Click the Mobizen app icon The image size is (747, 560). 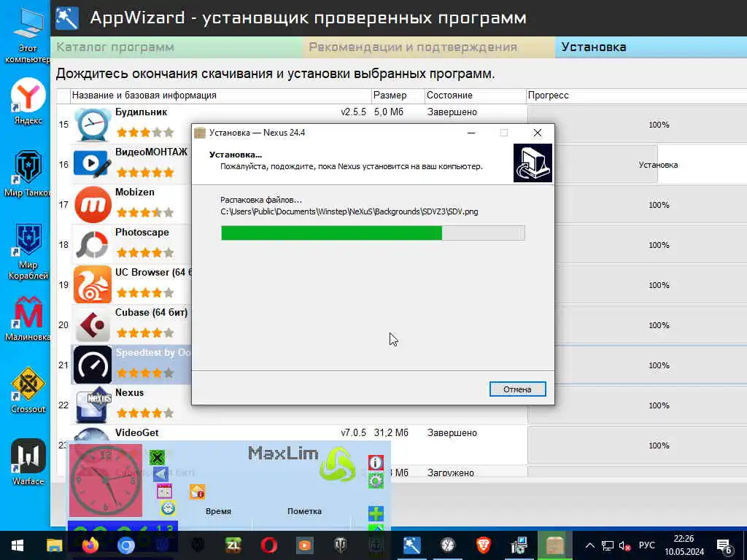click(x=93, y=205)
